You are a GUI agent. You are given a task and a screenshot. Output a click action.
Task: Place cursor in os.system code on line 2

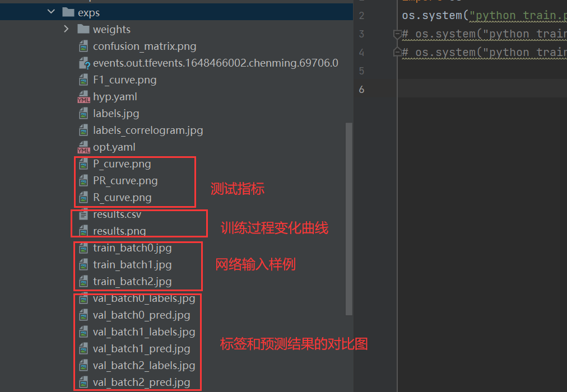pyautogui.click(x=484, y=16)
